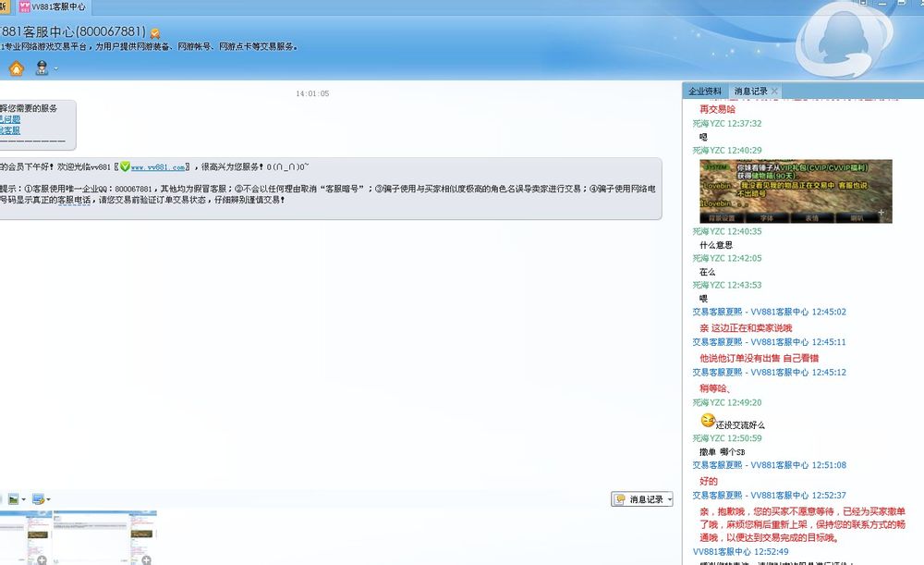Image resolution: width=924 pixels, height=565 pixels.
Task: Click sender line 交易客服夏熙 12:51:08
Action: coord(769,465)
